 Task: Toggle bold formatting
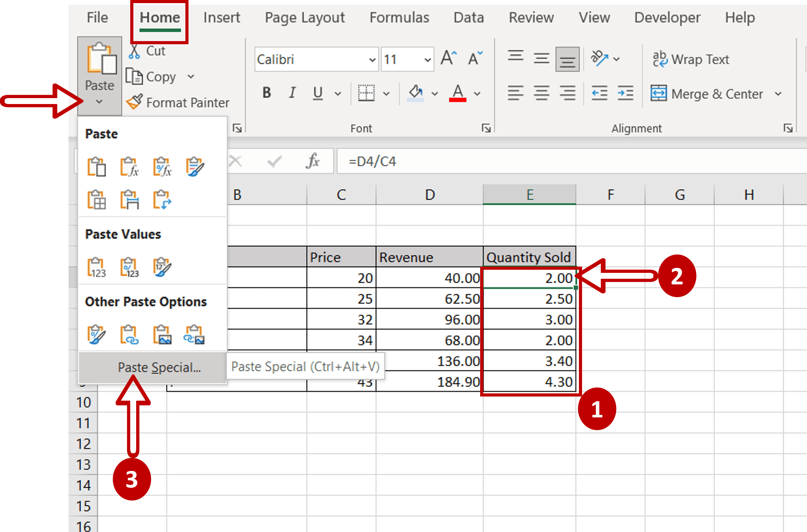tap(267, 92)
